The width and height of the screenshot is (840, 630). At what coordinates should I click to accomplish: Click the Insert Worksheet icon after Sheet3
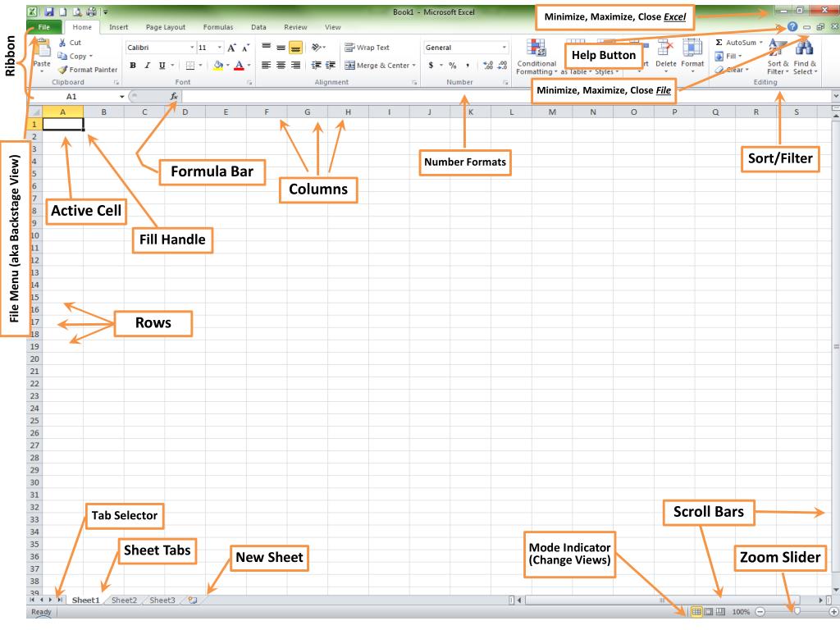tap(192, 600)
